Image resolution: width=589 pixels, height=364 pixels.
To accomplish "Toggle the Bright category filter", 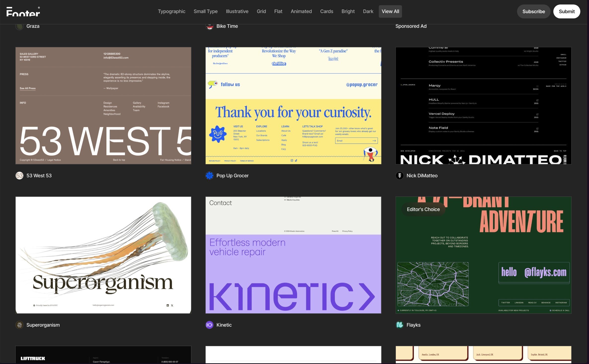I will 348,11.
